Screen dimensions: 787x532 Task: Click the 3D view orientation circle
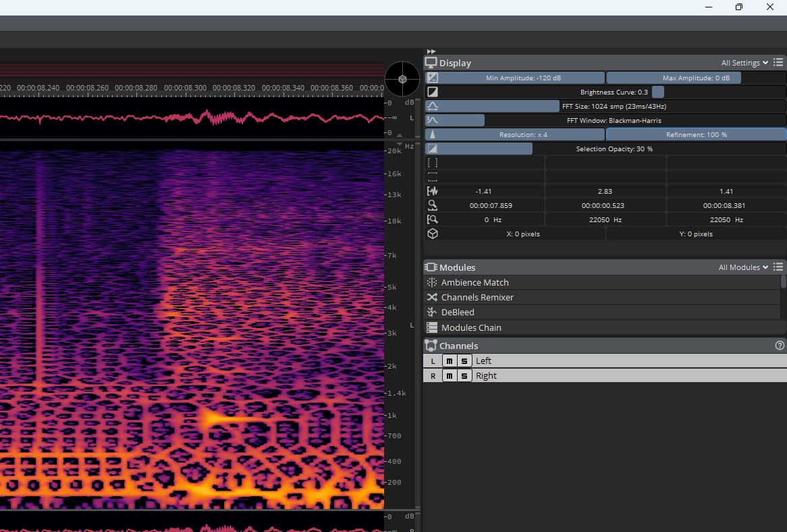[402, 79]
